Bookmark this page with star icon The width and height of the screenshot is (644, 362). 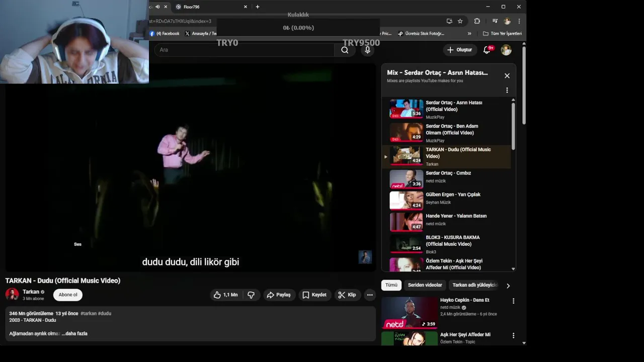[460, 21]
